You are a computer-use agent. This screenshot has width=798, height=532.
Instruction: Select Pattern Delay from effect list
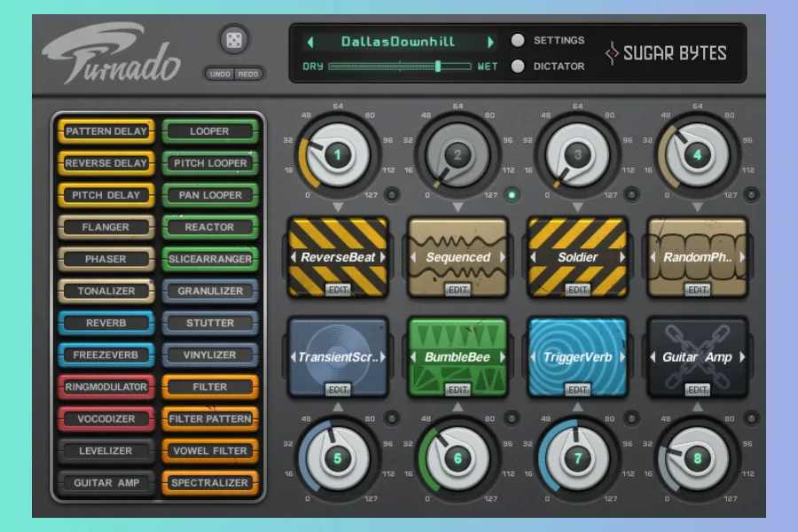pyautogui.click(x=106, y=131)
